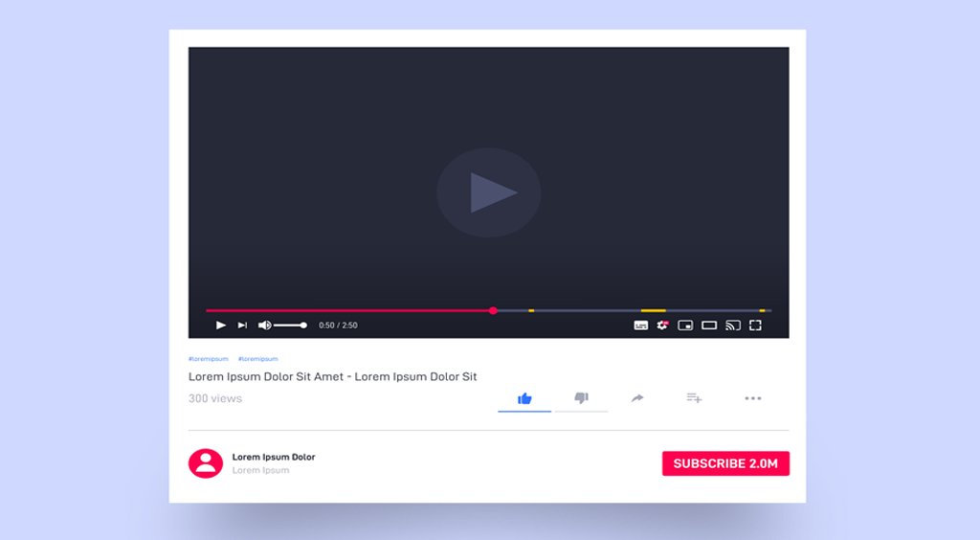980x540 pixels.
Task: Click the gray Lorem Ipsum channel subtitle
Action: 260,471
